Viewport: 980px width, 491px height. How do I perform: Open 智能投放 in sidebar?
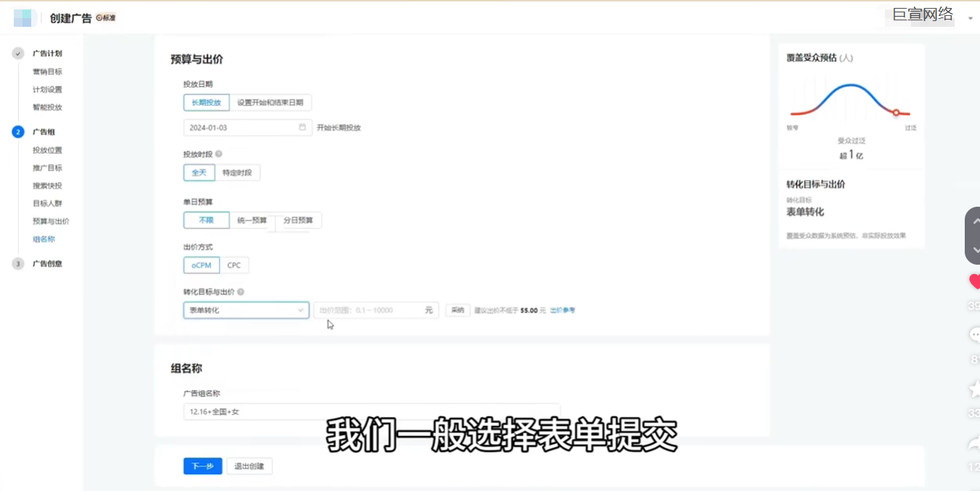[x=47, y=107]
